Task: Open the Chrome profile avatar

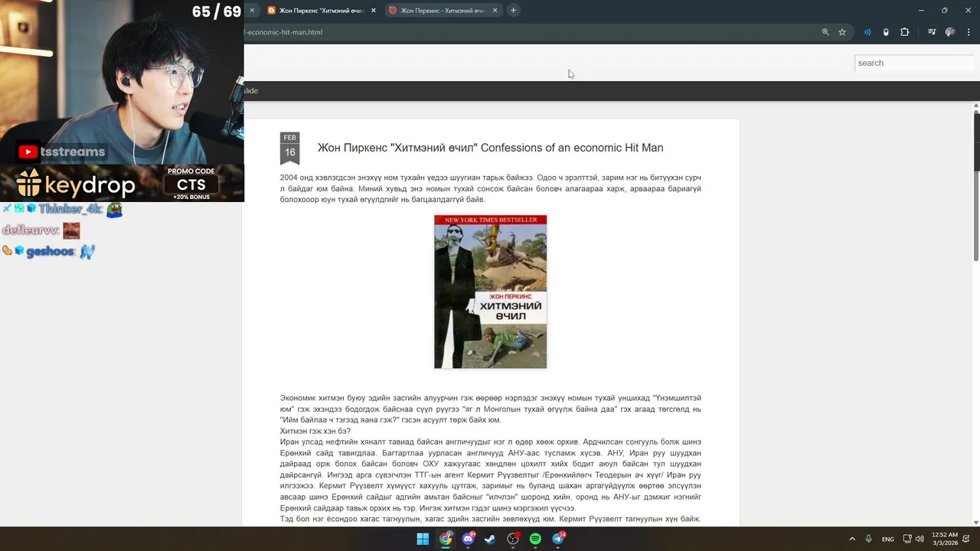Action: click(x=950, y=32)
